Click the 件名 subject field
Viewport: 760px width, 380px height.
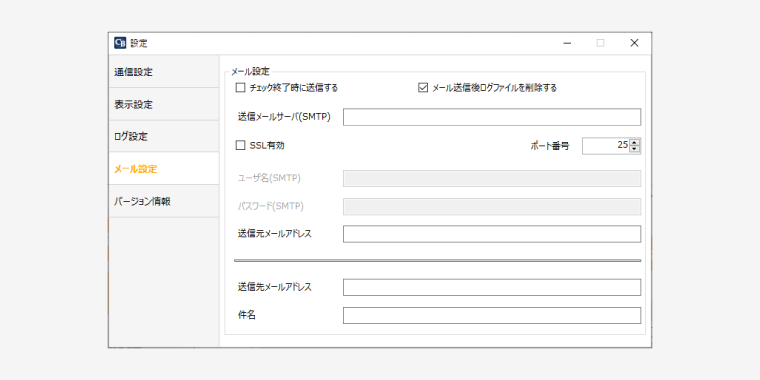[492, 315]
